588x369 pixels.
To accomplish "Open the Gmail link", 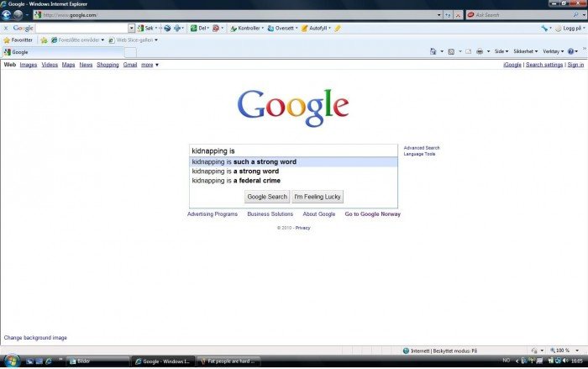I will (130, 65).
